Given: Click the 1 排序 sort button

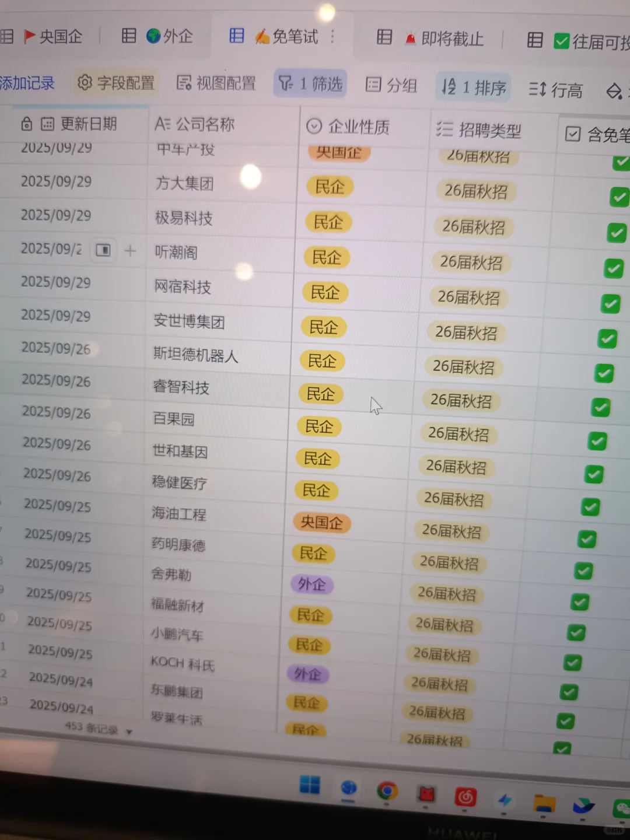Looking at the screenshot, I should tap(473, 87).
